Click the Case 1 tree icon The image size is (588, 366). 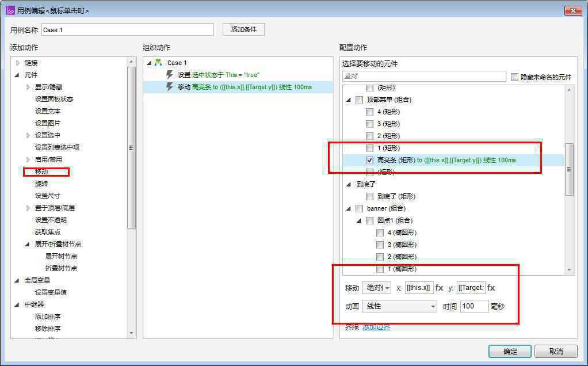coord(158,63)
